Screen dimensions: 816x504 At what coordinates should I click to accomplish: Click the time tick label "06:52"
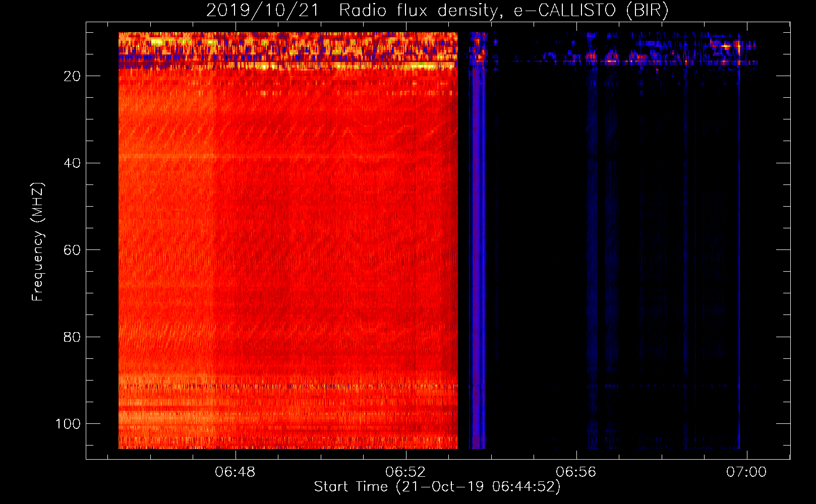click(x=405, y=472)
